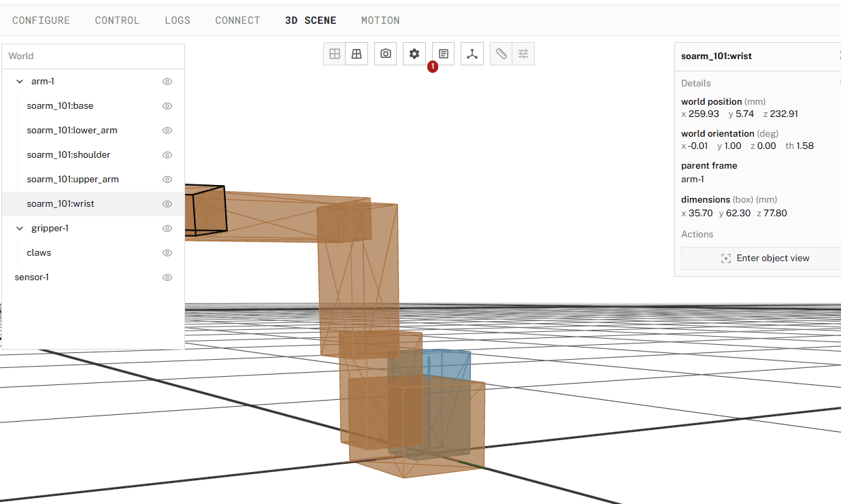
Task: Hide gripper-1 with its eye icon
Action: [x=167, y=229]
